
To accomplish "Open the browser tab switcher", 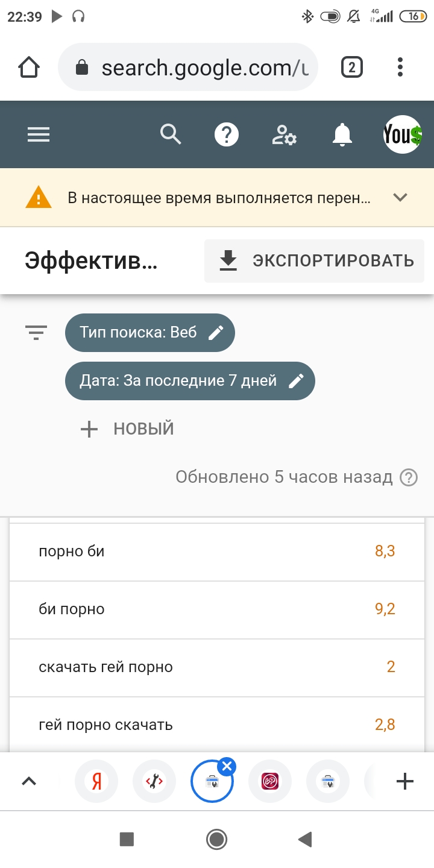I will (351, 68).
